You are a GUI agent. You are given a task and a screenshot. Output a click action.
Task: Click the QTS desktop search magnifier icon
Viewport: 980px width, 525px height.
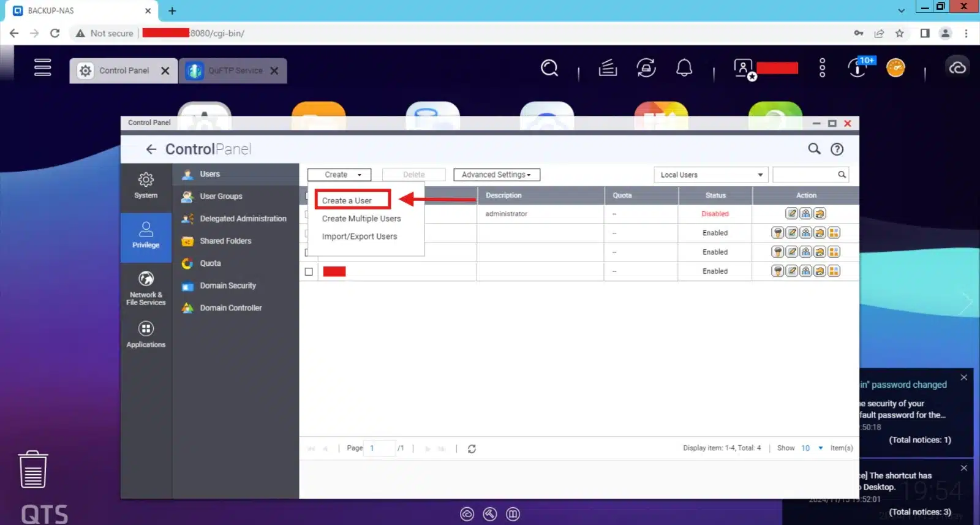point(549,67)
